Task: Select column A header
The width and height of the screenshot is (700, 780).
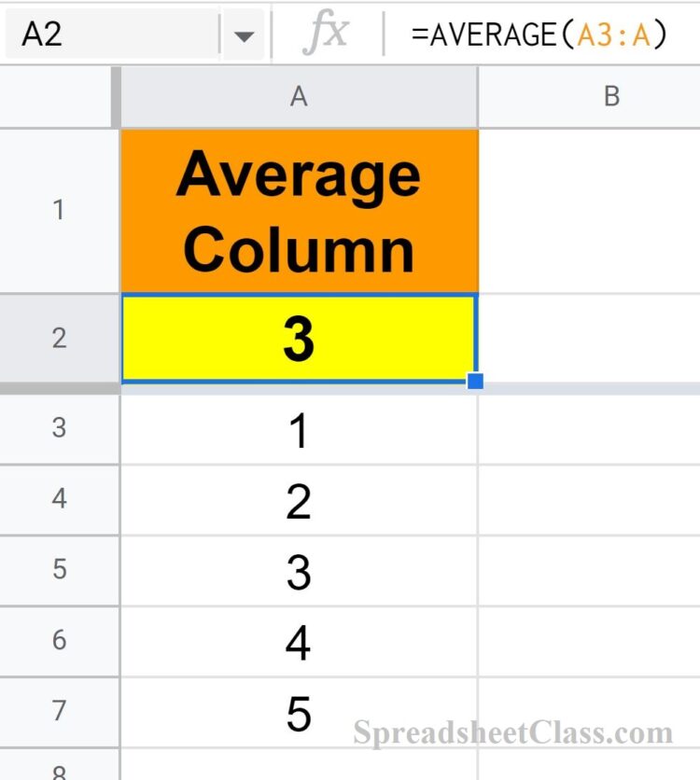Action: (299, 96)
